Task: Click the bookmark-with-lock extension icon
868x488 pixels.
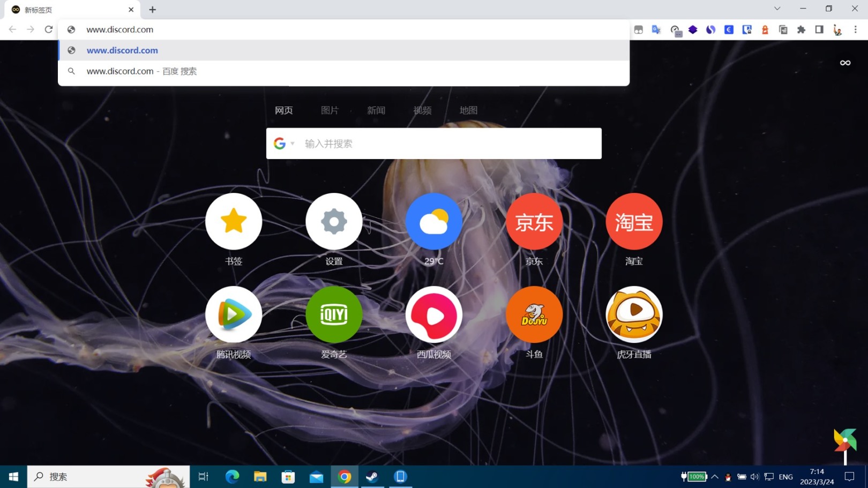Action: tap(747, 30)
